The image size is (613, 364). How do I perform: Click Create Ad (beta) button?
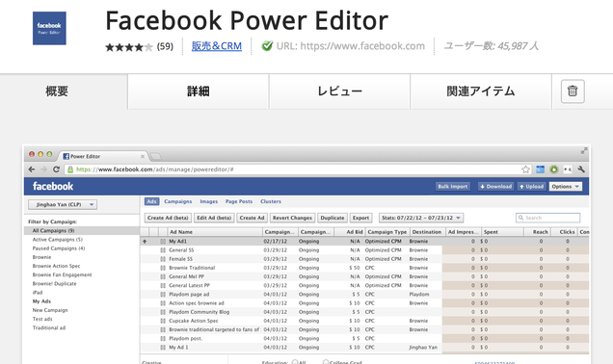click(x=168, y=218)
